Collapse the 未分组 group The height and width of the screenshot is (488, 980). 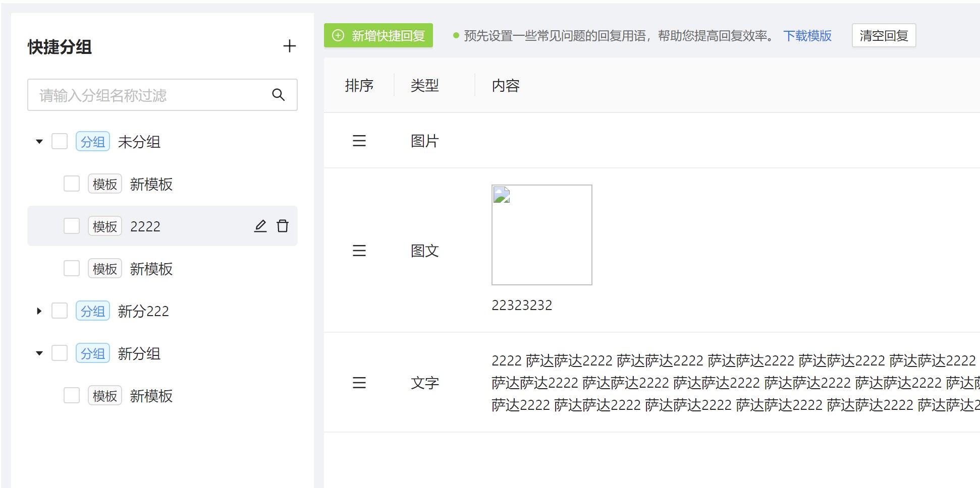pos(39,142)
